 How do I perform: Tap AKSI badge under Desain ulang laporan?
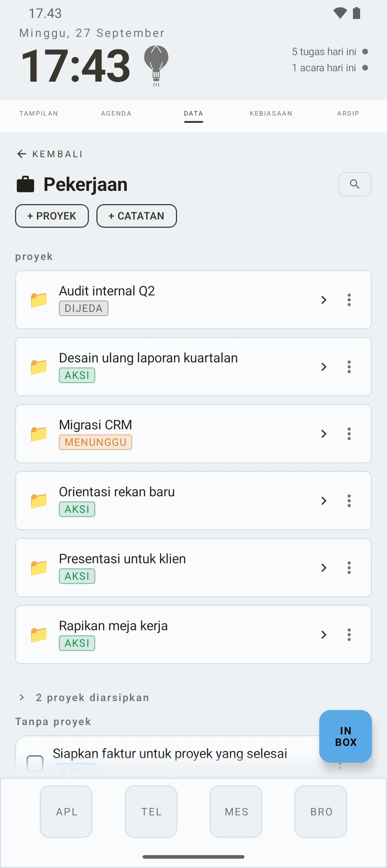point(77,375)
